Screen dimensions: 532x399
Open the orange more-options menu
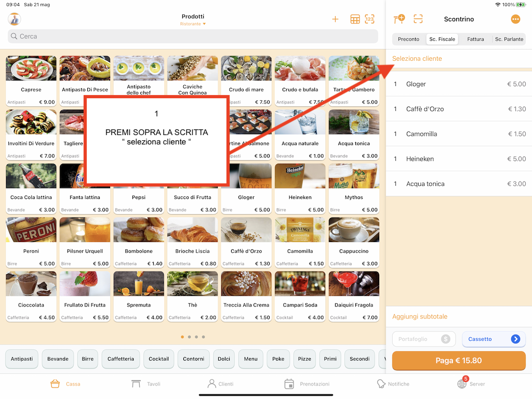pos(515,19)
